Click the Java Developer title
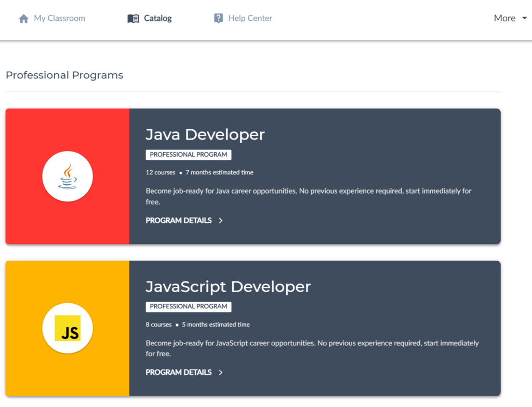 [205, 134]
